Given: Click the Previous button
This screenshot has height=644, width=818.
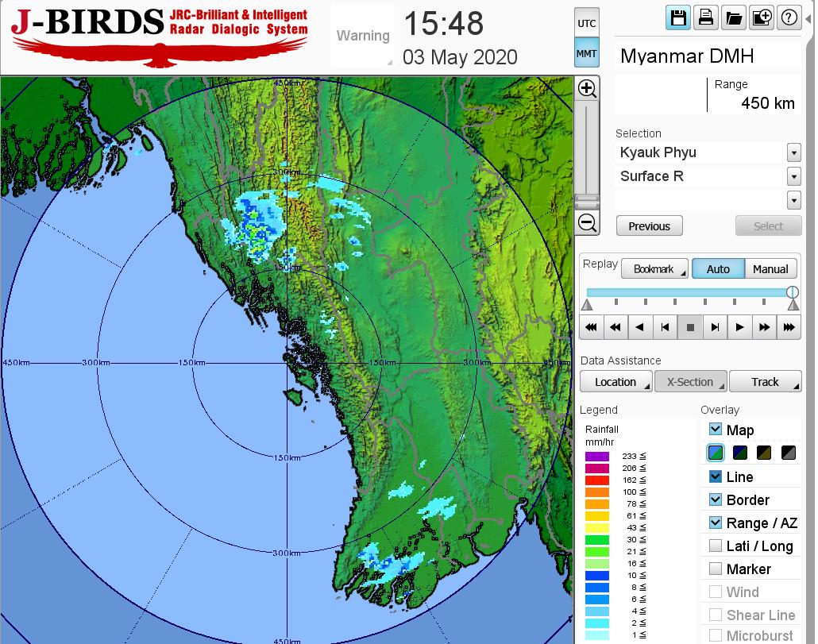Looking at the screenshot, I should [x=649, y=226].
